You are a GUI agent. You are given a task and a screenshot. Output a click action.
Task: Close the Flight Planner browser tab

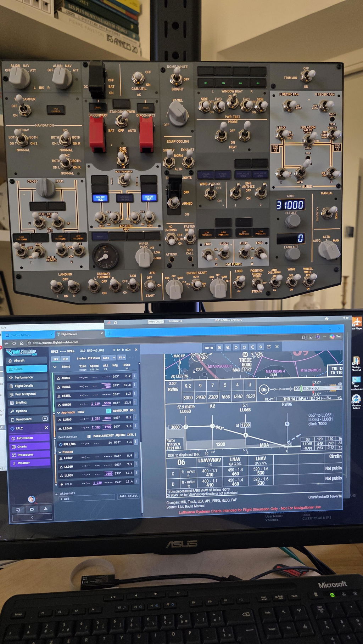pyautogui.click(x=102, y=333)
